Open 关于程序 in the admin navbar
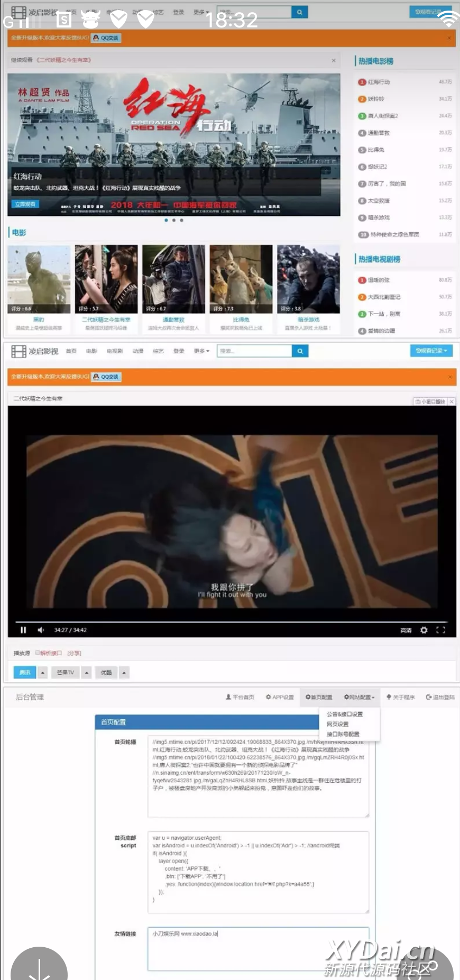 [400, 697]
